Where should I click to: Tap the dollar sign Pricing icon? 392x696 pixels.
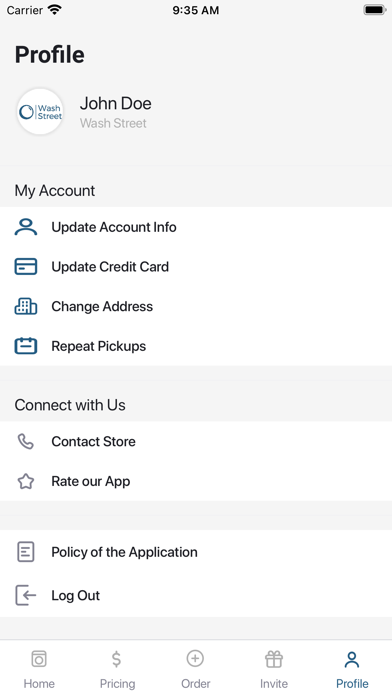(x=117, y=659)
